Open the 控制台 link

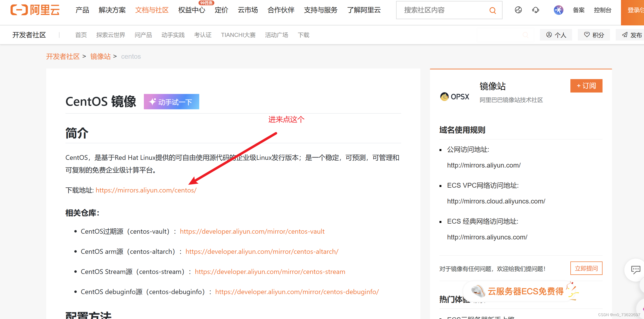click(603, 10)
